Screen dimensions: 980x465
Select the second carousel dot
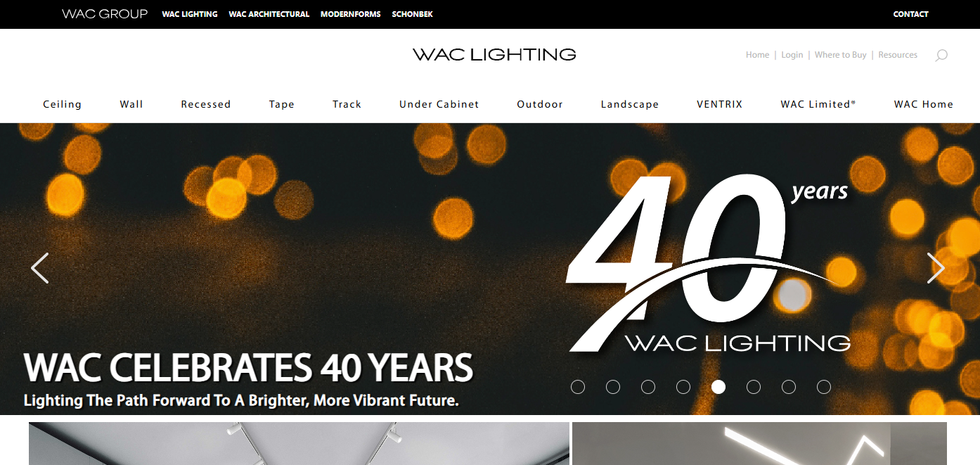click(x=613, y=387)
